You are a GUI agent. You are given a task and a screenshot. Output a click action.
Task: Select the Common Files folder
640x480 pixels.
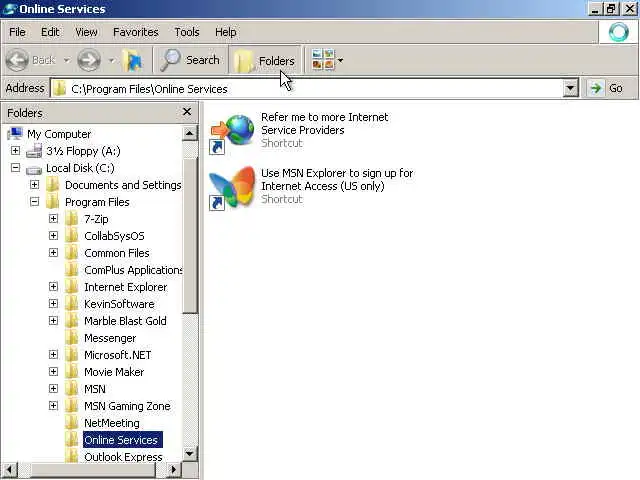coord(117,253)
